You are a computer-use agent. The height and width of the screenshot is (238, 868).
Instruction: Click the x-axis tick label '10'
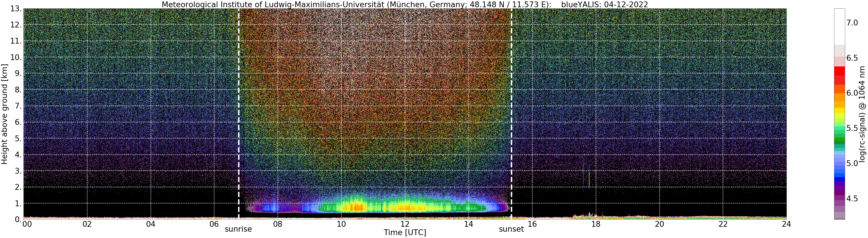coord(341,224)
